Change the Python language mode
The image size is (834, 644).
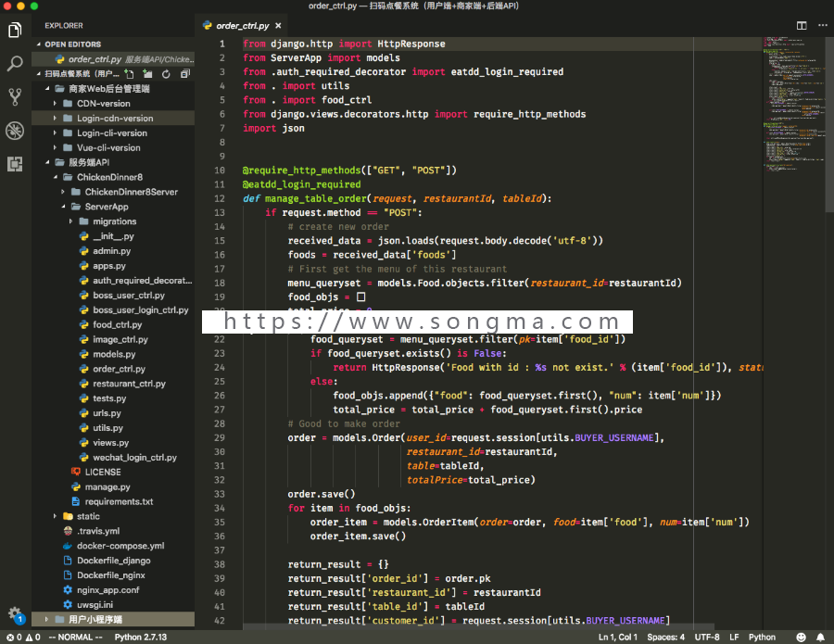[x=762, y=638]
